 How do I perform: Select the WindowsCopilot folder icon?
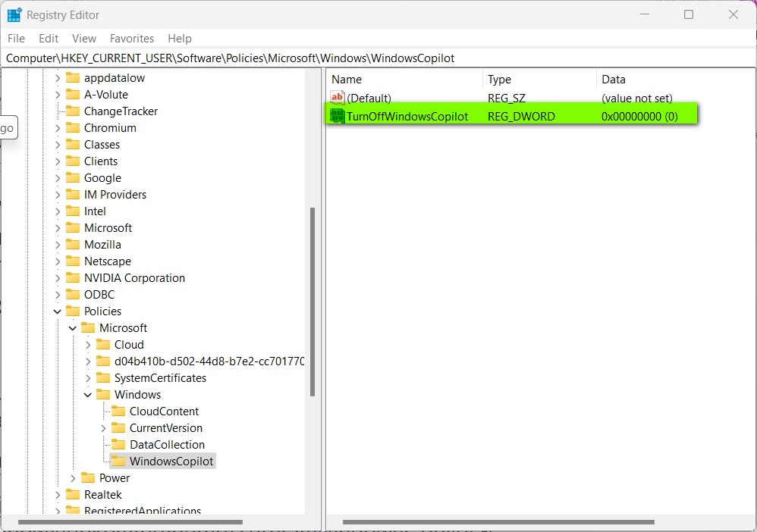point(118,461)
